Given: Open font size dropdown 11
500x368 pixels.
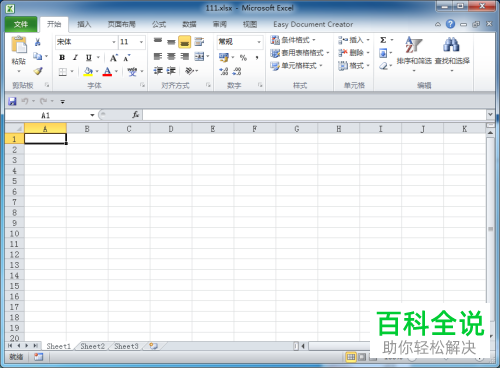Looking at the screenshot, I should 141,42.
